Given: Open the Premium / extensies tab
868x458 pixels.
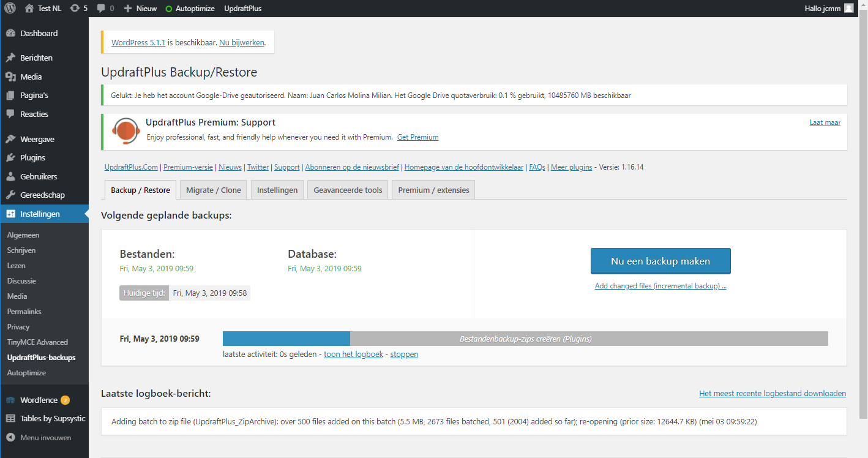Looking at the screenshot, I should 433,190.
